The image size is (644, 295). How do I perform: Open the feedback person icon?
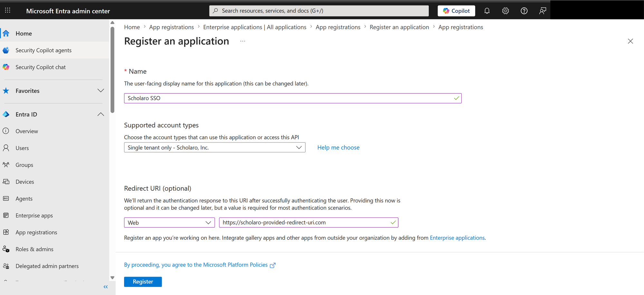pos(543,11)
